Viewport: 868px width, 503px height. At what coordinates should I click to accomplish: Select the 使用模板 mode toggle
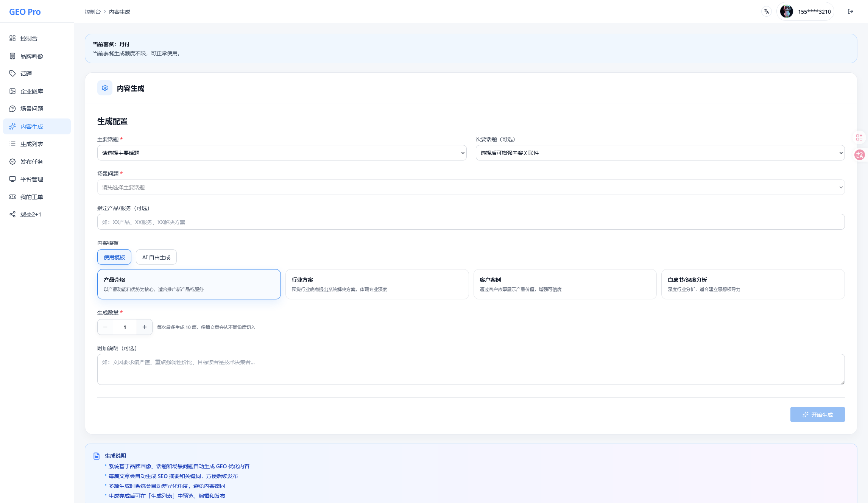[114, 257]
